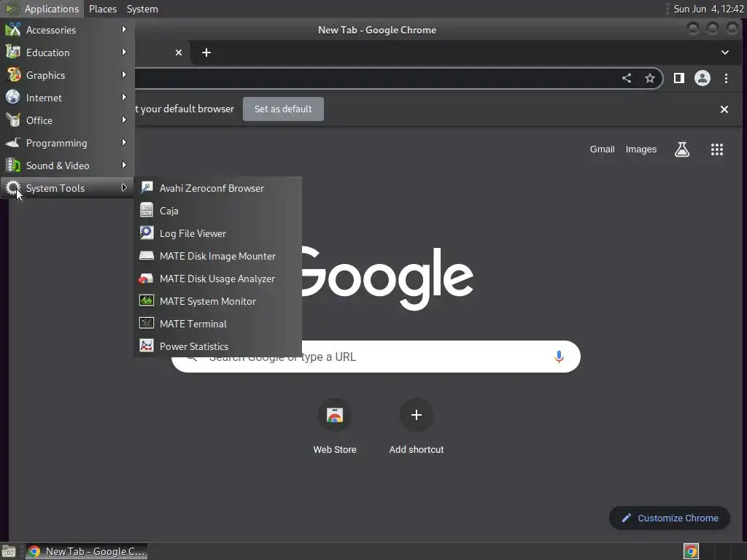
Task: Select the MATE Terminal label
Action: (x=193, y=324)
